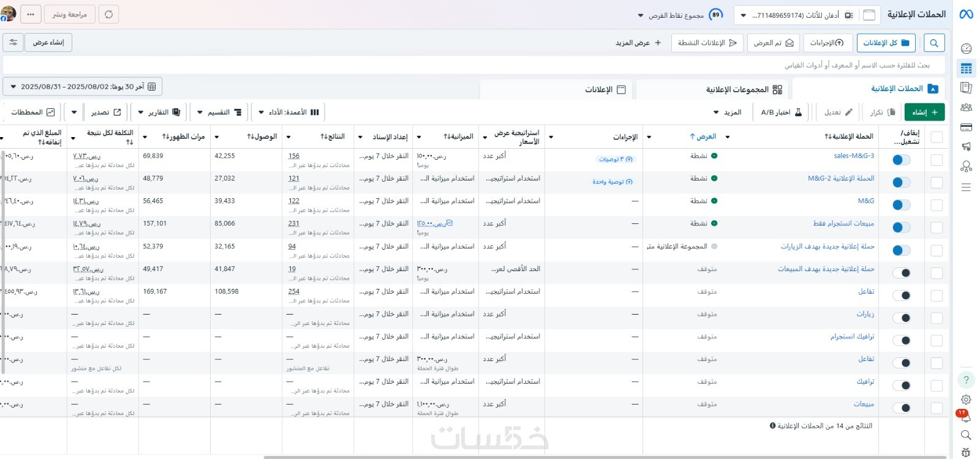
Task: Sort by the الوصول column header
Action: click(x=262, y=137)
